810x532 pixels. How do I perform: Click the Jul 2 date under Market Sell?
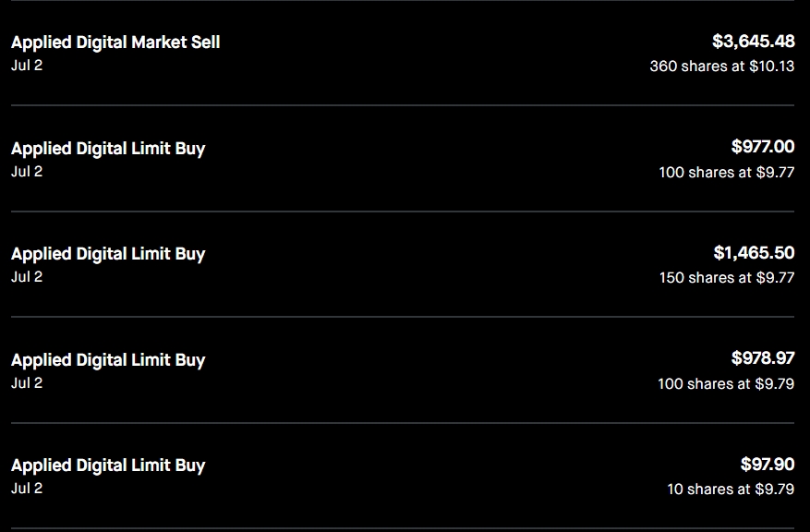click(x=27, y=66)
